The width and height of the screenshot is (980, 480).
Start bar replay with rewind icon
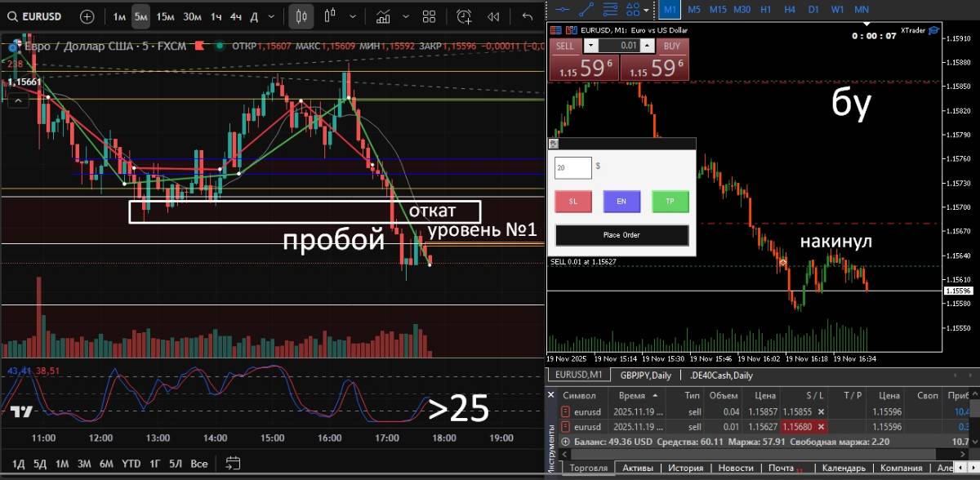click(x=493, y=16)
